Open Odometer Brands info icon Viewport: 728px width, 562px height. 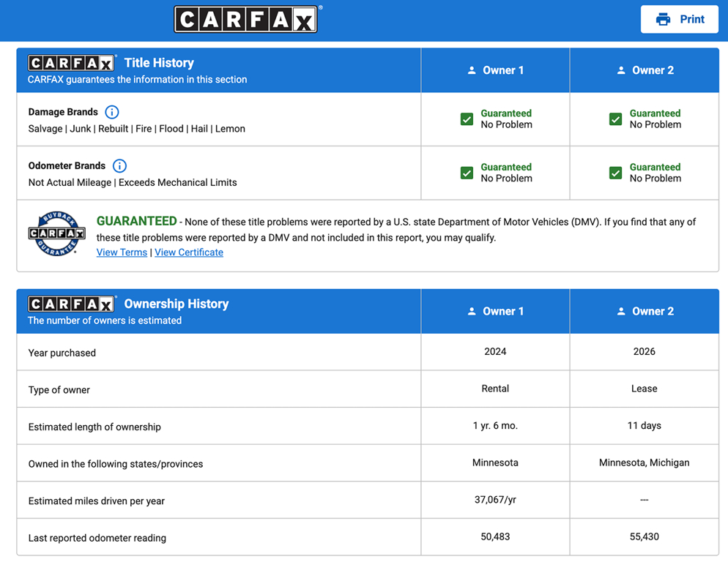pos(119,166)
